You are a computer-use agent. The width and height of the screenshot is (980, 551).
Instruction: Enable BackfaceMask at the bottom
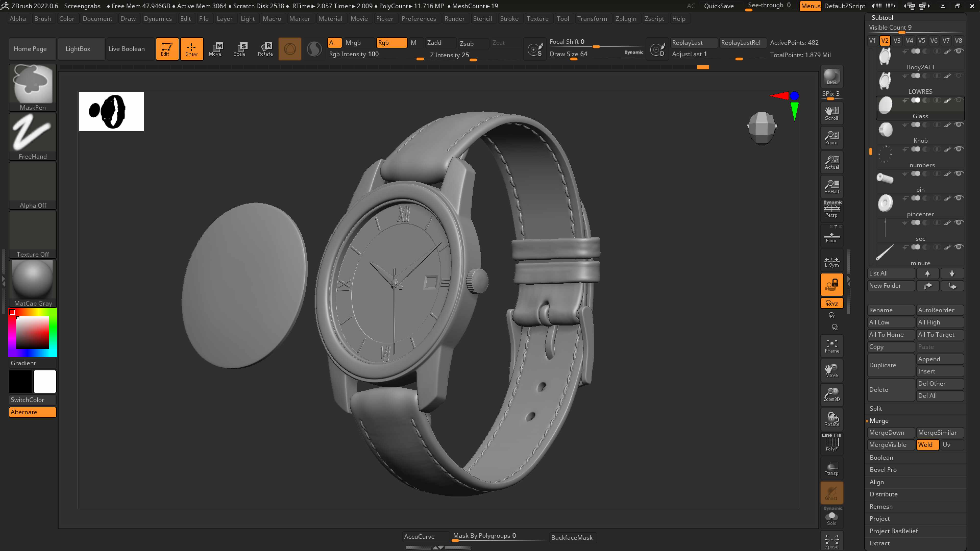572,537
